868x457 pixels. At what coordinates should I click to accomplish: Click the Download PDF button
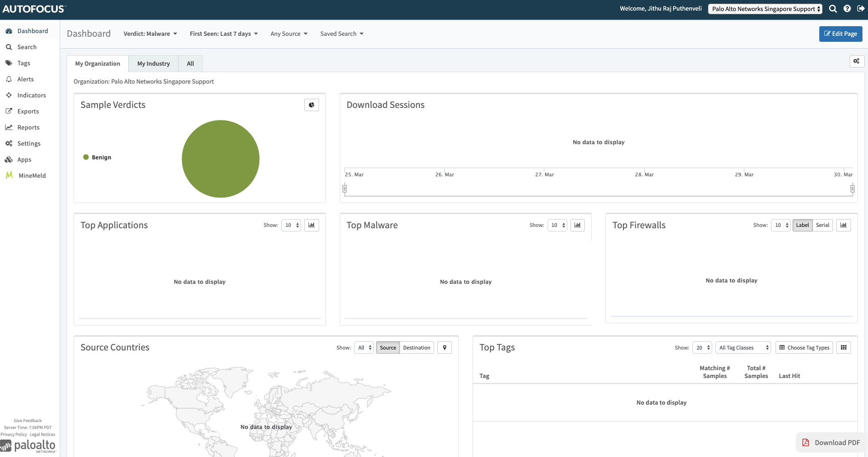click(x=831, y=443)
